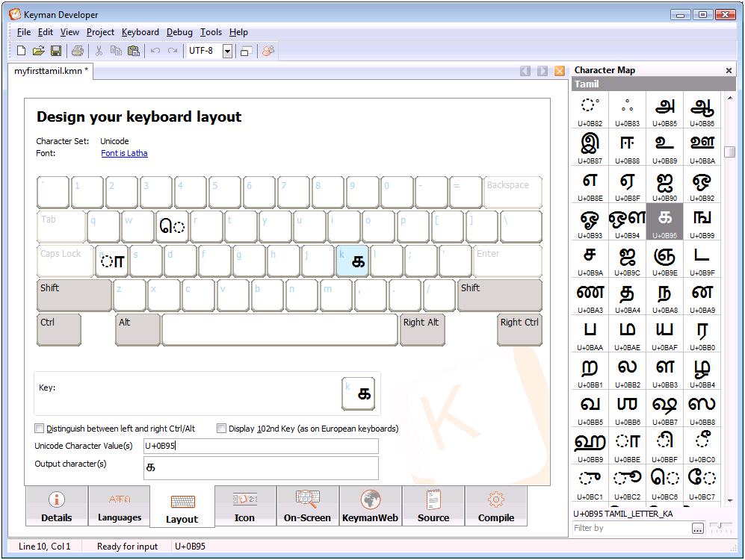Open the Details tab
The height and width of the screenshot is (560, 745).
[x=57, y=506]
